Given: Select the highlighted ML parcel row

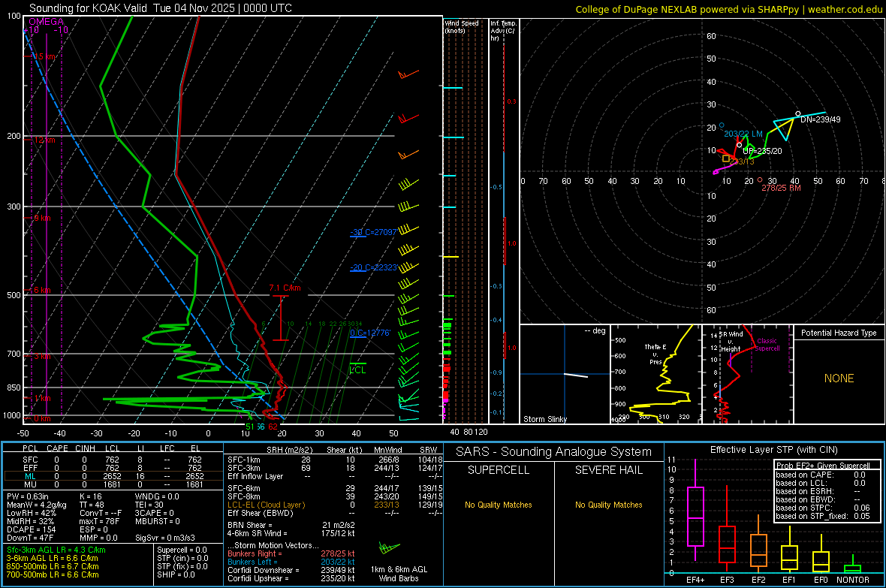Looking at the screenshot, I should pyautogui.click(x=113, y=476).
